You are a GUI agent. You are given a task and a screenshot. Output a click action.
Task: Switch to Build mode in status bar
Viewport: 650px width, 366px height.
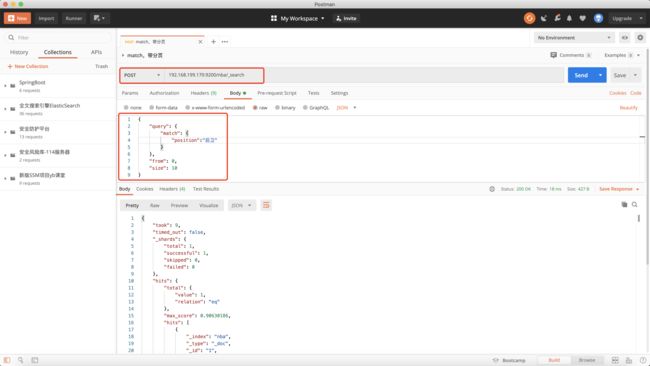click(x=554, y=360)
